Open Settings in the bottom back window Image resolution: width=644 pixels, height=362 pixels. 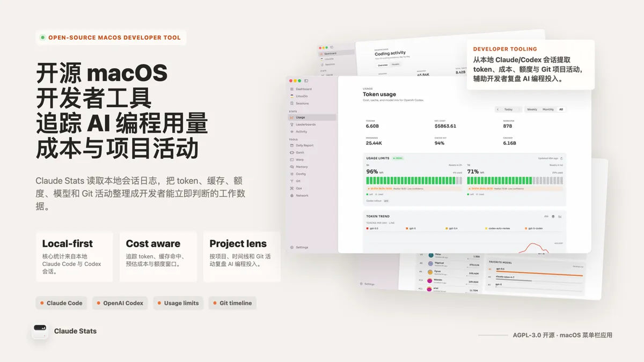pyautogui.click(x=367, y=284)
